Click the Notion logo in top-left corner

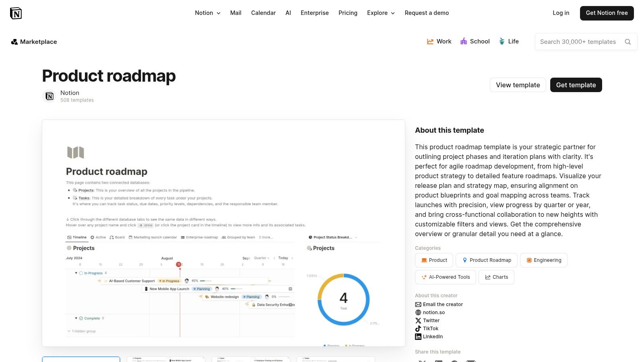pos(16,13)
